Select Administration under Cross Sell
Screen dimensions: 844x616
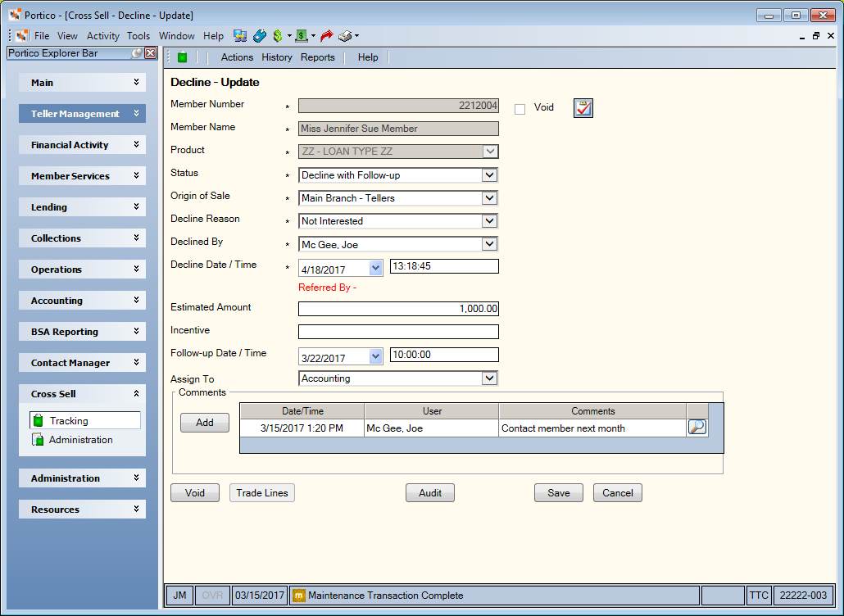(81, 440)
